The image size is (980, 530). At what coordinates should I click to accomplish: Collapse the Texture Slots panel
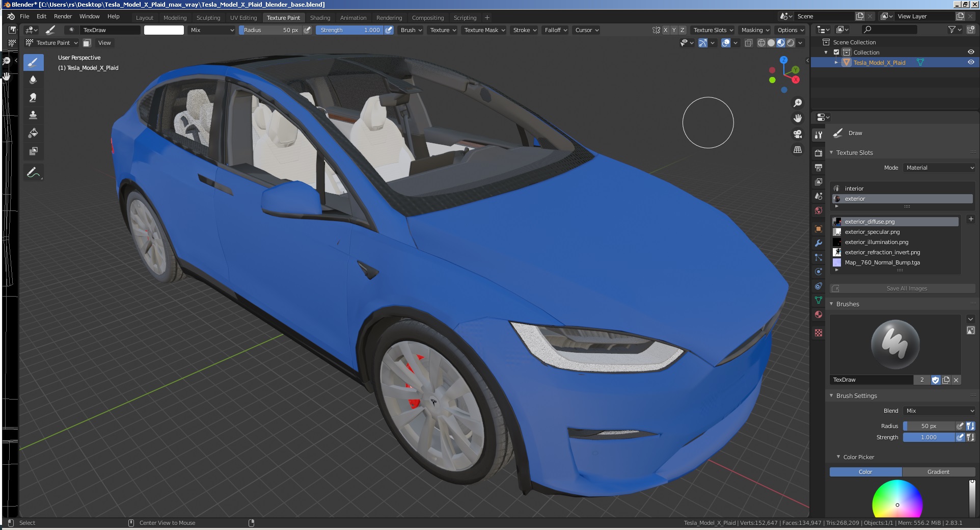(832, 152)
